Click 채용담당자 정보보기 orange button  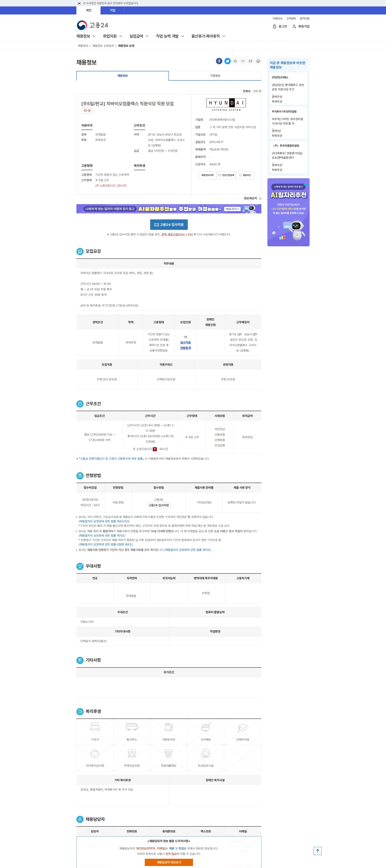169,862
